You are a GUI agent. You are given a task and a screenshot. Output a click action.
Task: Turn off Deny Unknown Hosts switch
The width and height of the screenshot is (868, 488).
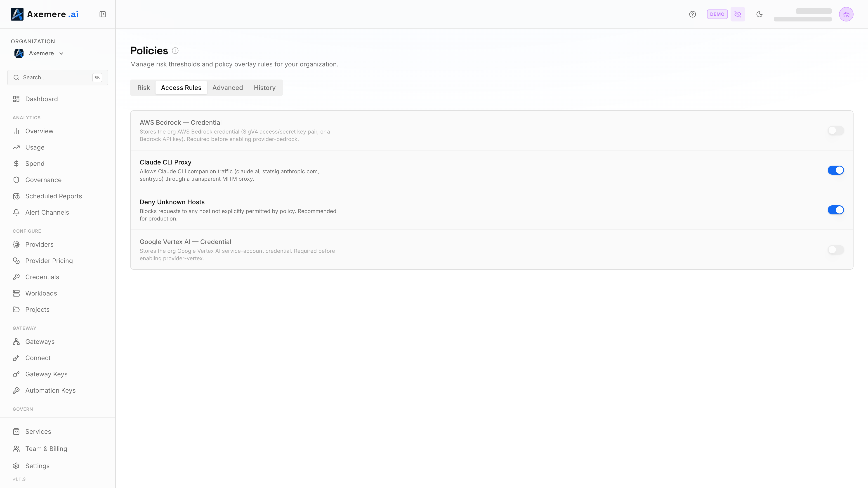(x=836, y=210)
